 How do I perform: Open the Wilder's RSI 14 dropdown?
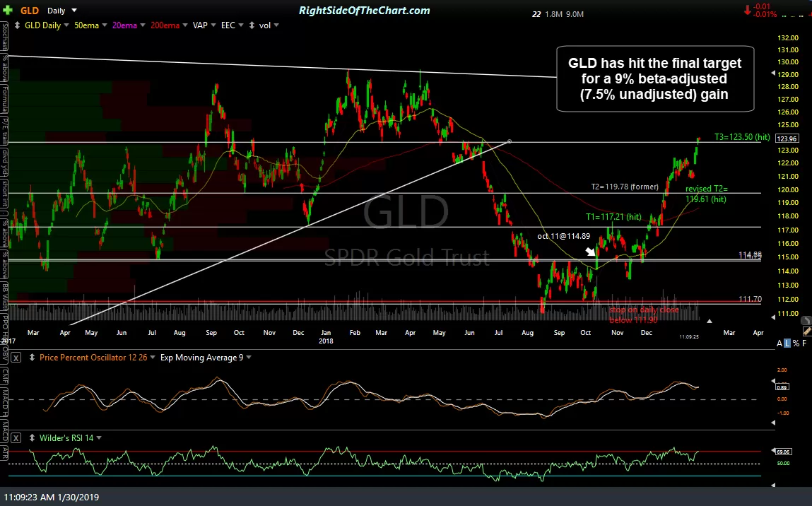click(99, 438)
